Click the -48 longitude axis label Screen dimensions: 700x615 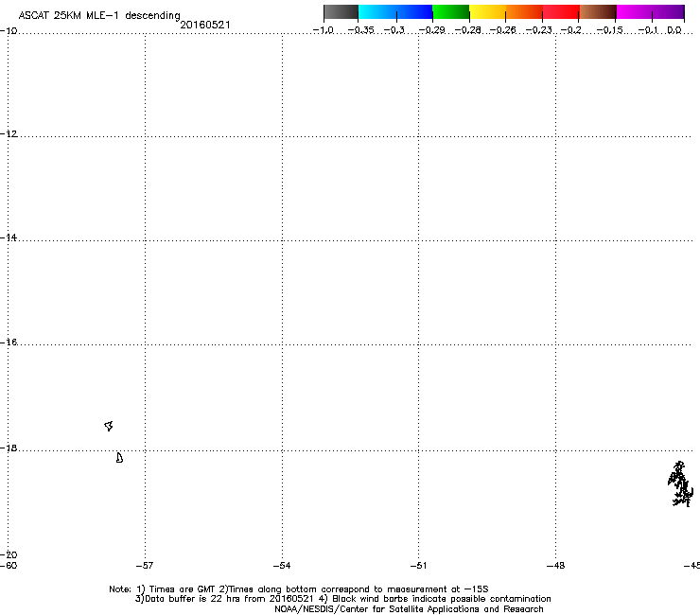[x=555, y=566]
